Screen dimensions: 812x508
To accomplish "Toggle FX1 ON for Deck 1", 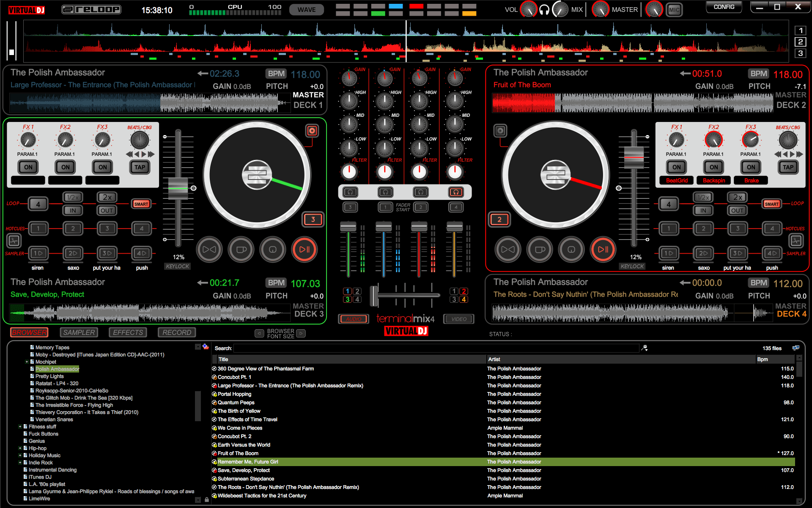I will click(x=28, y=167).
